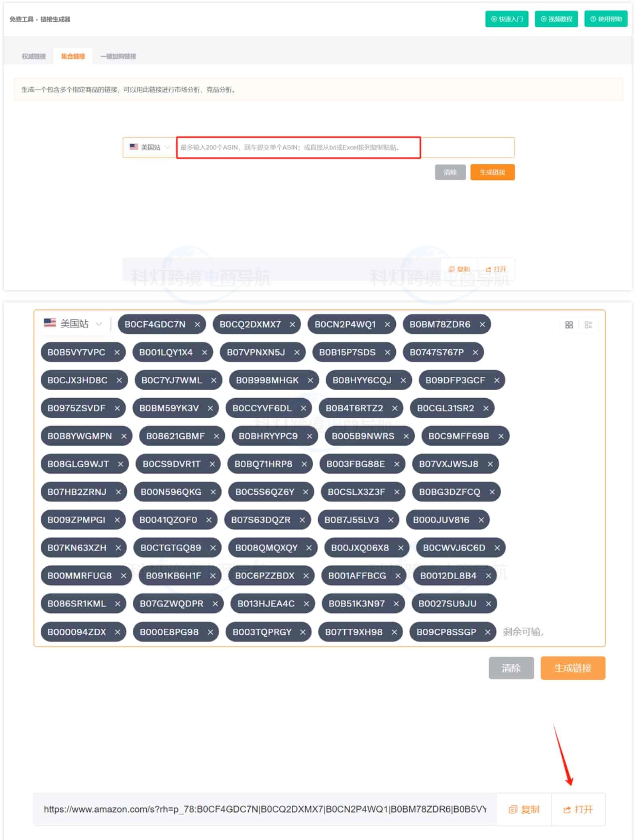Screen dimensions: 636x840
Task: Click the large orange 生成链接 button
Action: [573, 668]
